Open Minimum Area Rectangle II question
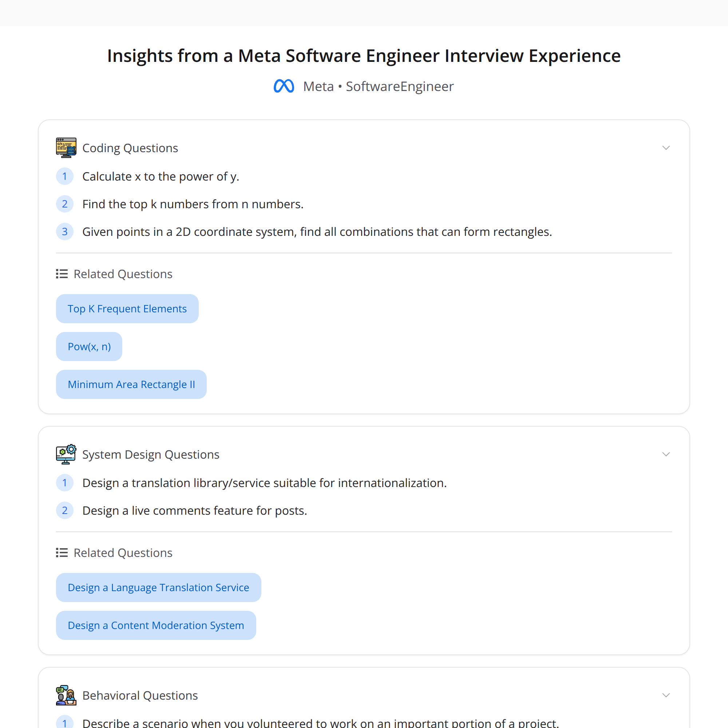The image size is (728, 728). [x=131, y=384]
